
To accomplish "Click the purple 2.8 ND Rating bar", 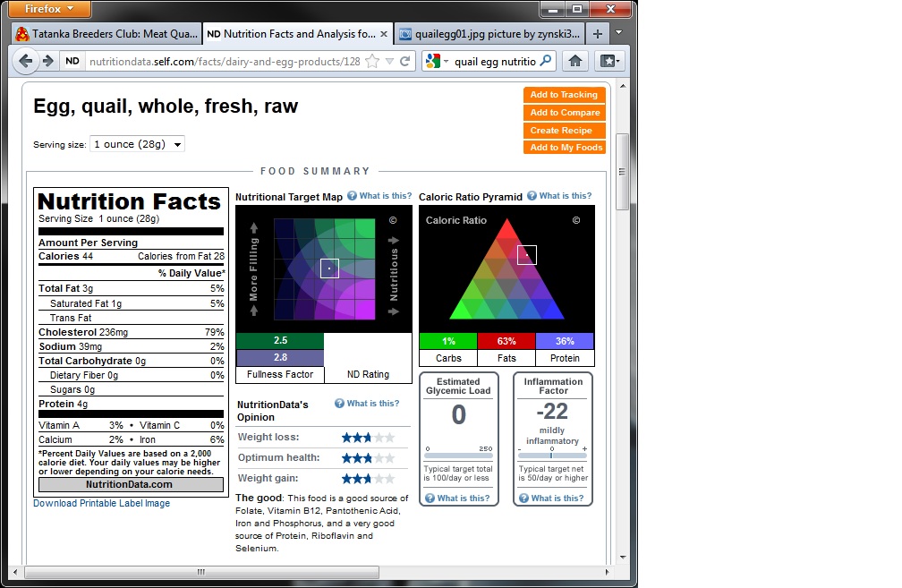I will click(x=280, y=357).
